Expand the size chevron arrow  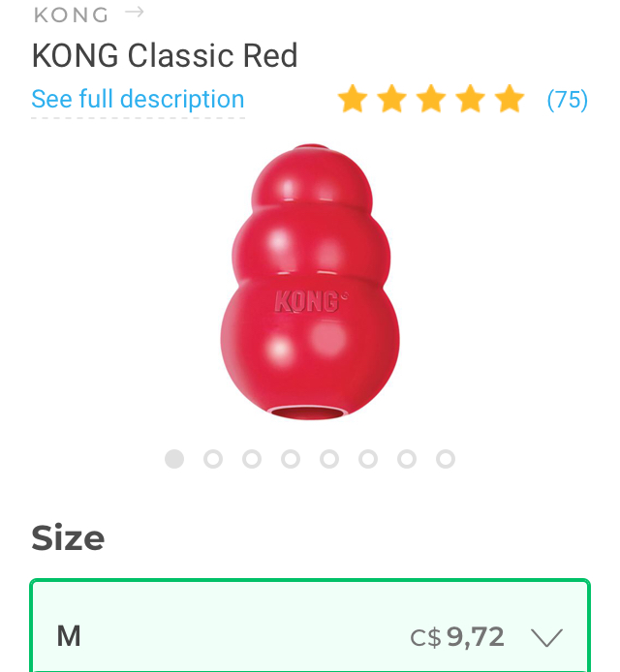click(546, 637)
